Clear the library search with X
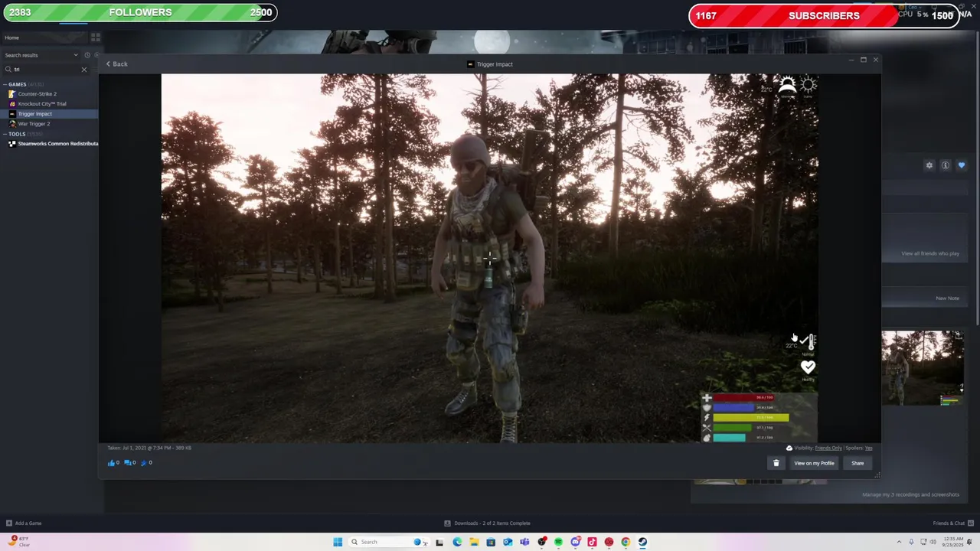 click(84, 70)
